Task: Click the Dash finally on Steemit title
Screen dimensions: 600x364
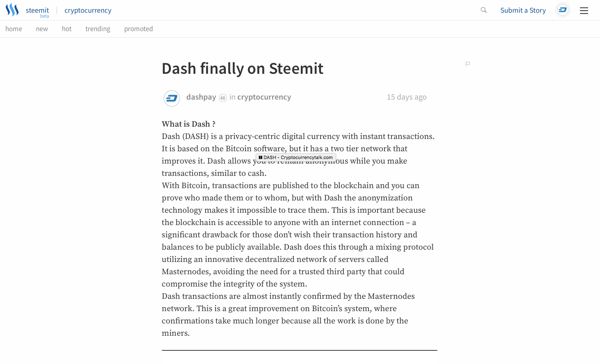Action: click(x=243, y=68)
